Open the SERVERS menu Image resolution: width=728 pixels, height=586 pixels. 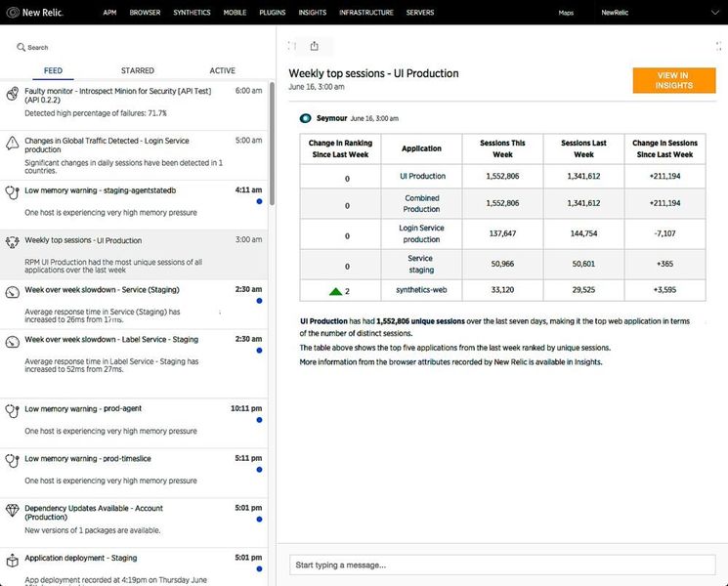420,13
